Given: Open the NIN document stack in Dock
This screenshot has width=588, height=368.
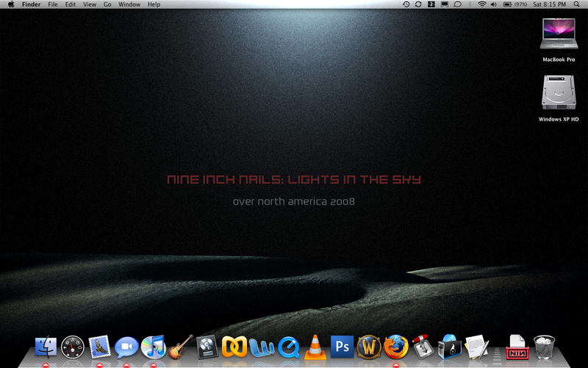Looking at the screenshot, I should pos(517,347).
